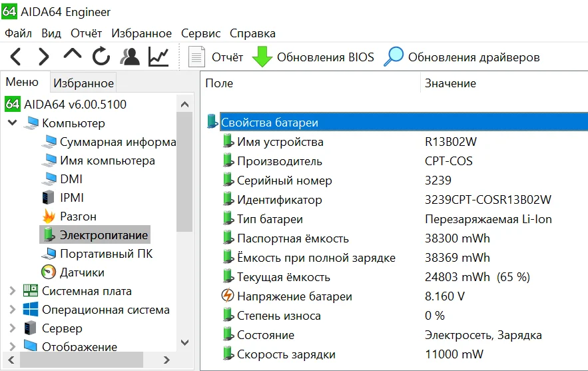Select the DMI tree item

[71, 179]
